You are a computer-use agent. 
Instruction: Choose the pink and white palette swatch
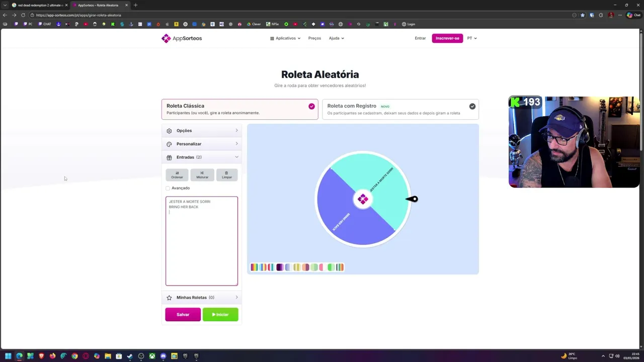click(x=322, y=267)
